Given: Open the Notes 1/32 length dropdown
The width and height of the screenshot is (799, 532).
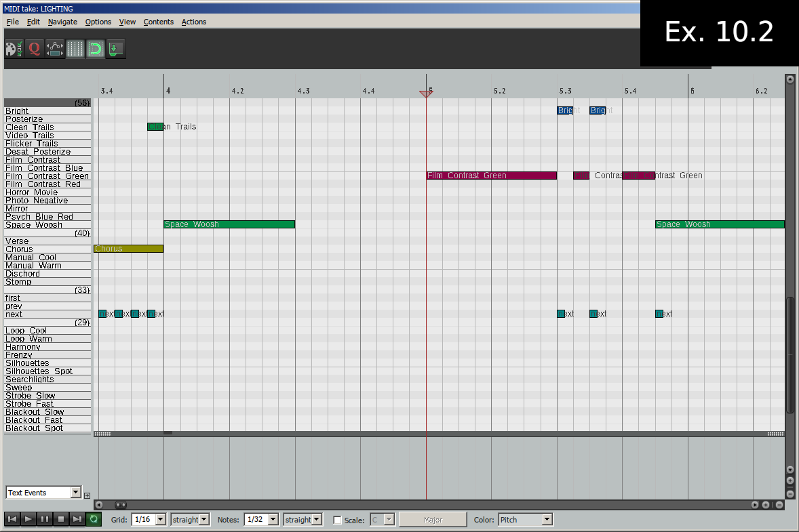Looking at the screenshot, I should 273,519.
